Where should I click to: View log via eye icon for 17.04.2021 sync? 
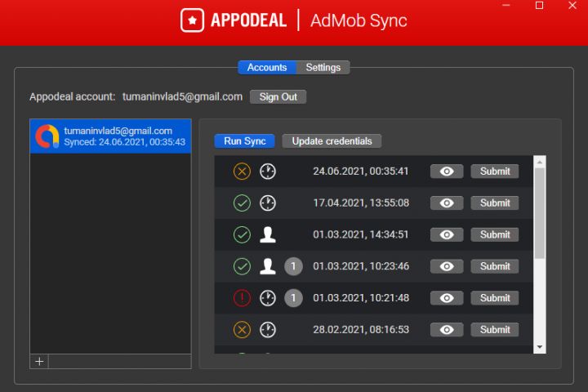(x=447, y=203)
